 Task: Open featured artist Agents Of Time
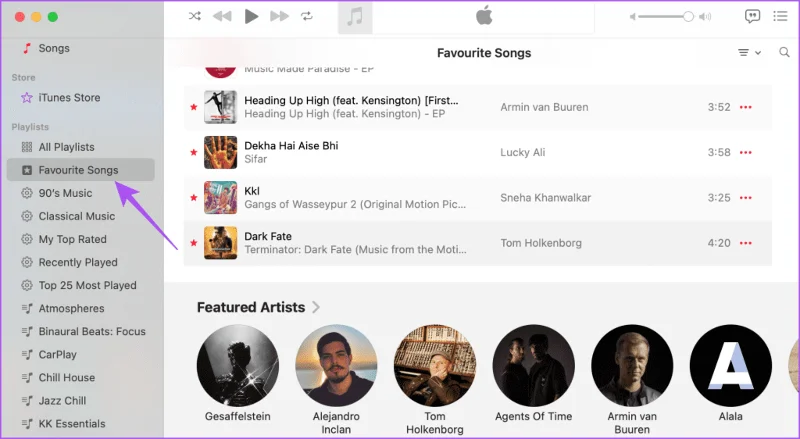click(x=534, y=365)
